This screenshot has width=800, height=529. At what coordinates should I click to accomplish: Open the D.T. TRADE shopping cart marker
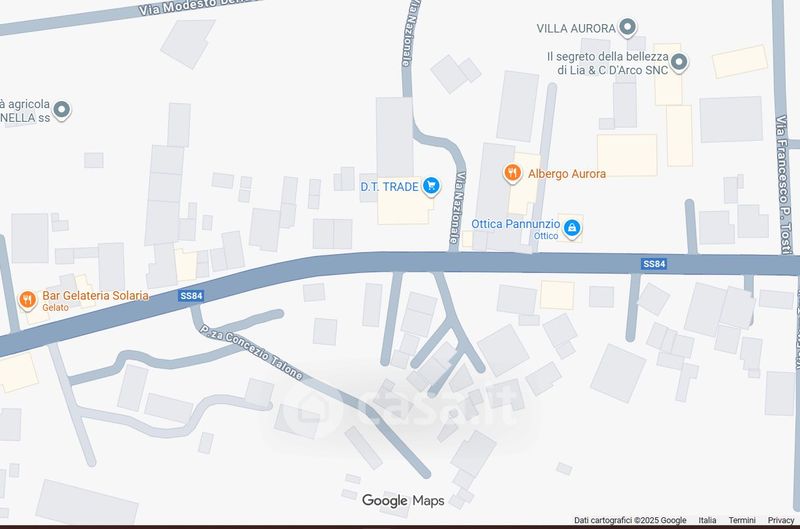(431, 186)
